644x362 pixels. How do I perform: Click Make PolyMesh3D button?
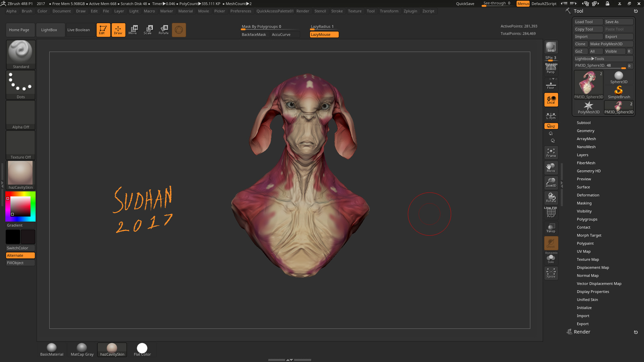coord(611,44)
